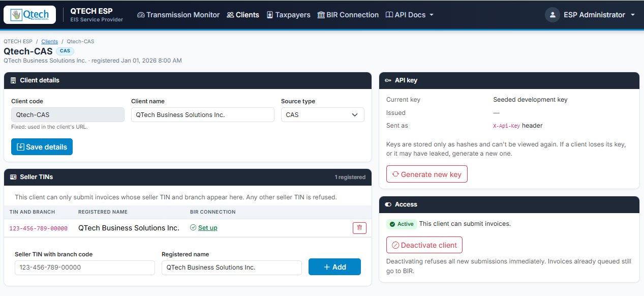Click the Generate new key button
This screenshot has height=296, width=644.
point(427,174)
